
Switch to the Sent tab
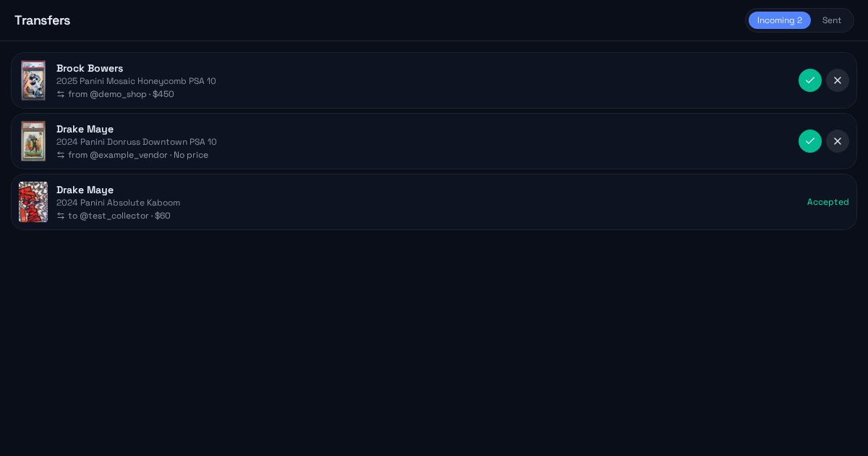point(832,20)
